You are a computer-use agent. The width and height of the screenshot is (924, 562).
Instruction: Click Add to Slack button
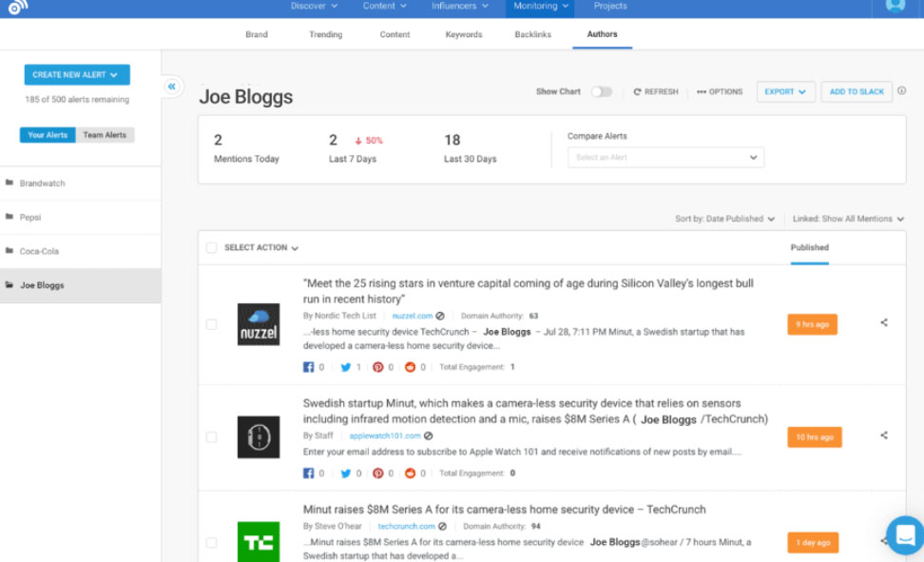[x=857, y=91]
